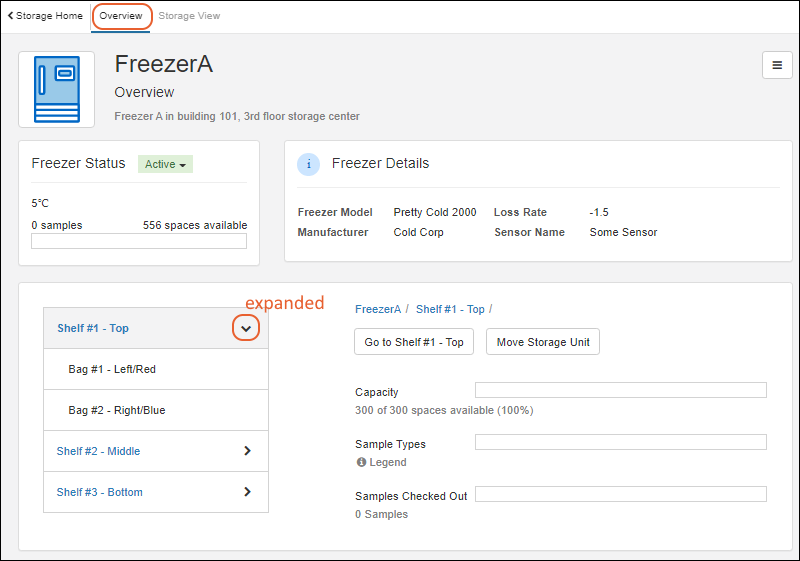Click Go to Shelf #1 - Top button
This screenshot has height=561, width=800.
tap(414, 342)
